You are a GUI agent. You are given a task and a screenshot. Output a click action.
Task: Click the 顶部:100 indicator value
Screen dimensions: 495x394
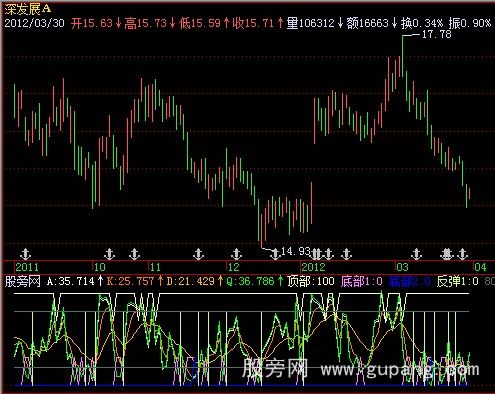[x=311, y=281]
